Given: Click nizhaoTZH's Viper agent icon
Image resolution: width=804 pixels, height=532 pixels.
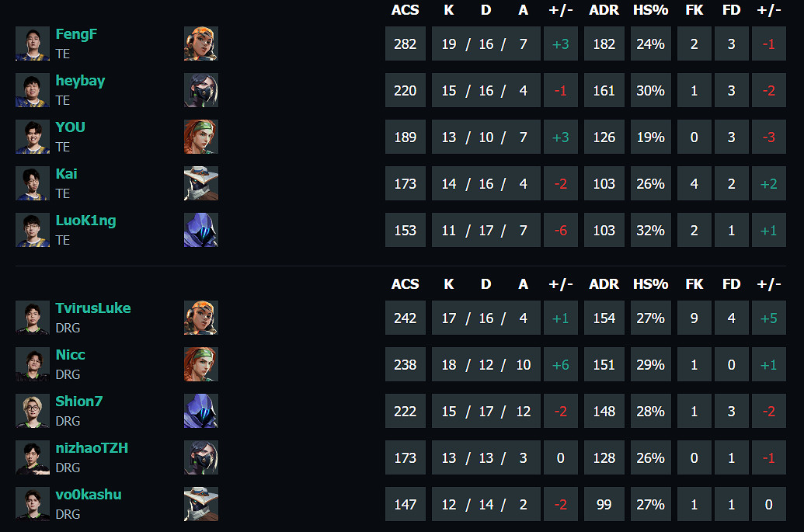Looking at the screenshot, I should (201, 457).
